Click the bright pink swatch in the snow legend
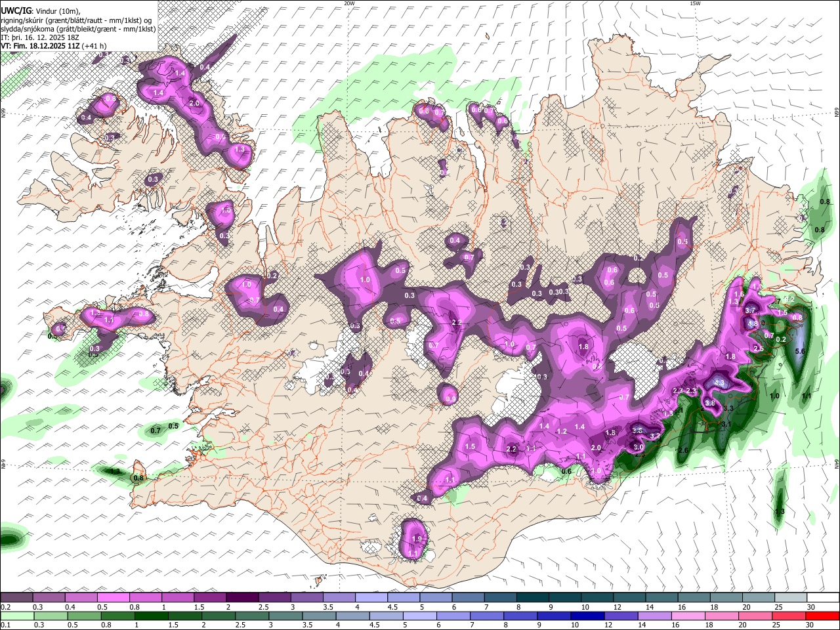The image size is (840, 630). (x=113, y=598)
